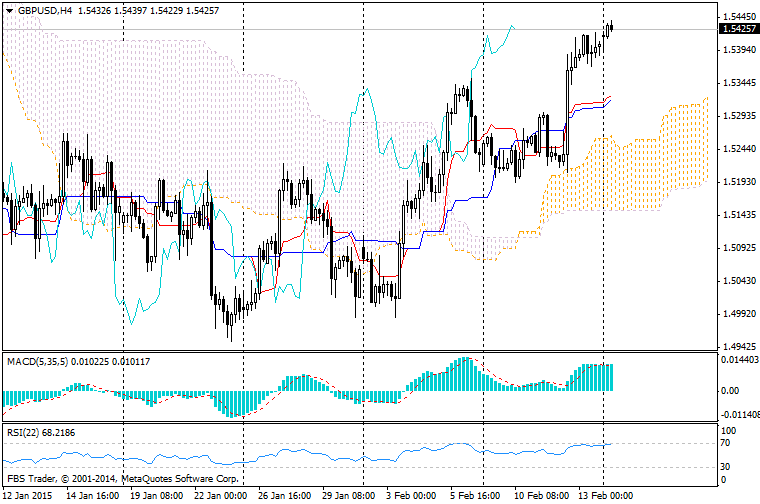Click the FBS Trader MetaQuotes copyright text
Viewport: 760px width, 504px height.
point(123,479)
